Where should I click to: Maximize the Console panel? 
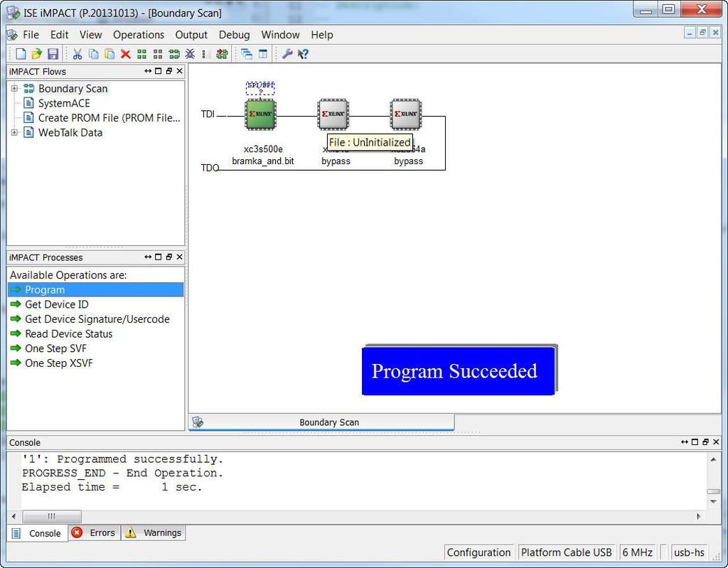point(695,441)
